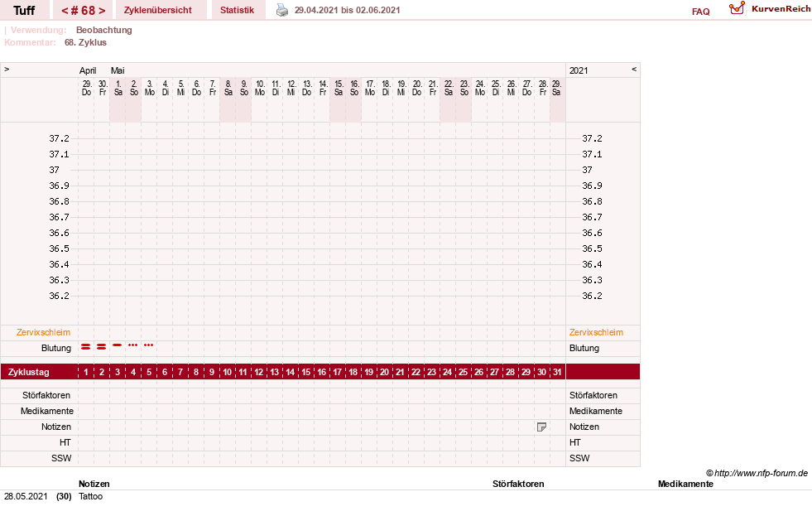
Task: Open the FAQ link
Action: (x=700, y=12)
